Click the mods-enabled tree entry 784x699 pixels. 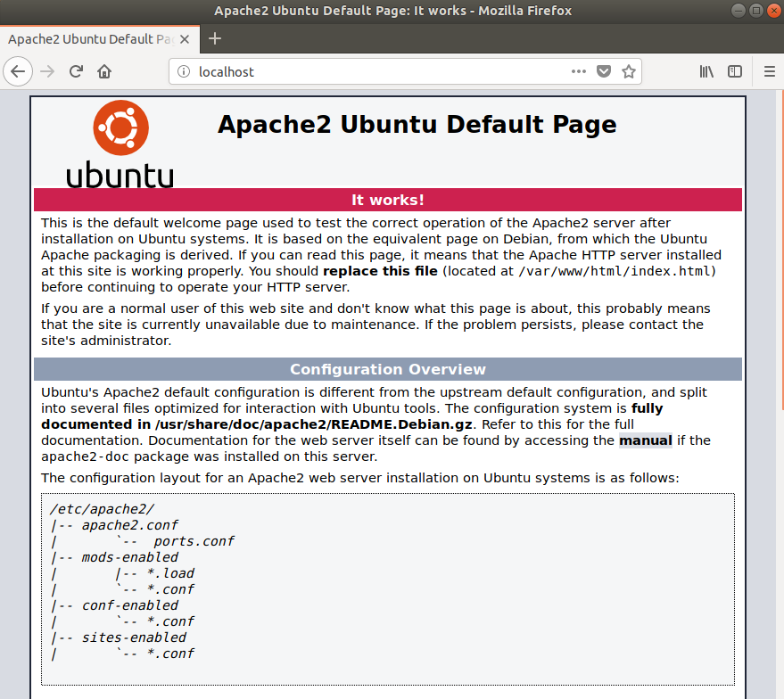tap(130, 557)
